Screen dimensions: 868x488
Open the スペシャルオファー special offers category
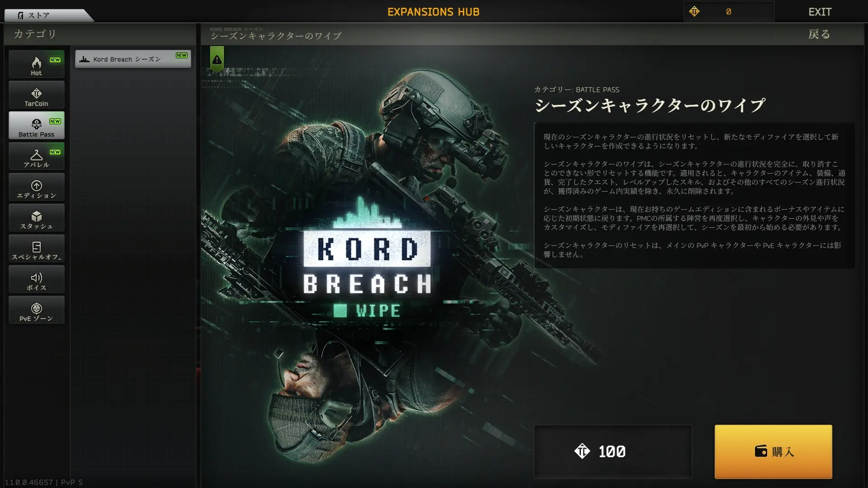[37, 248]
